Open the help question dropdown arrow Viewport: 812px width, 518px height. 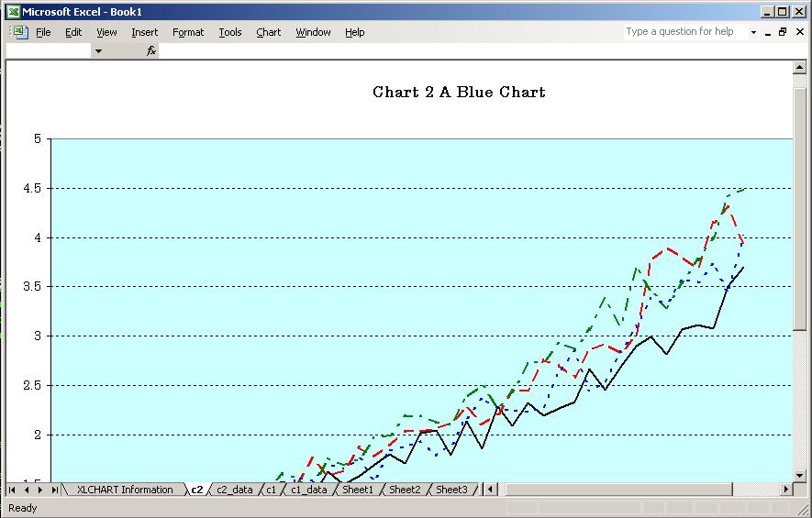753,32
